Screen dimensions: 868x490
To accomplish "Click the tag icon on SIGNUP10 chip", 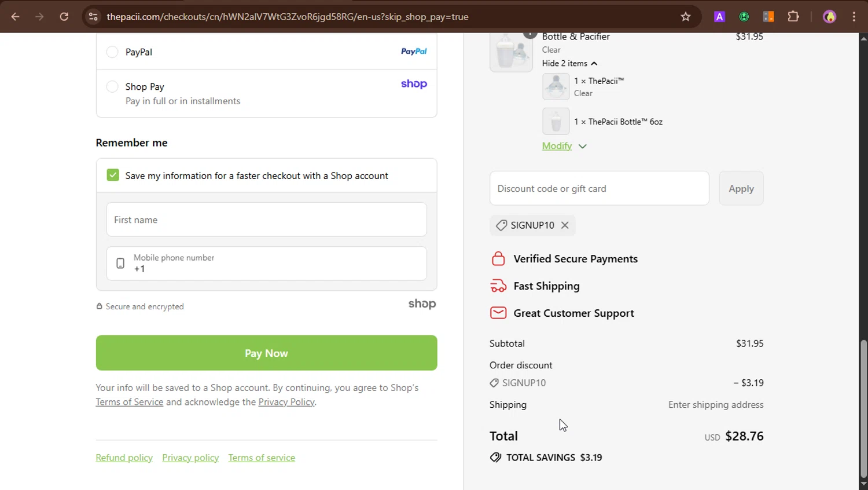I will pyautogui.click(x=502, y=225).
